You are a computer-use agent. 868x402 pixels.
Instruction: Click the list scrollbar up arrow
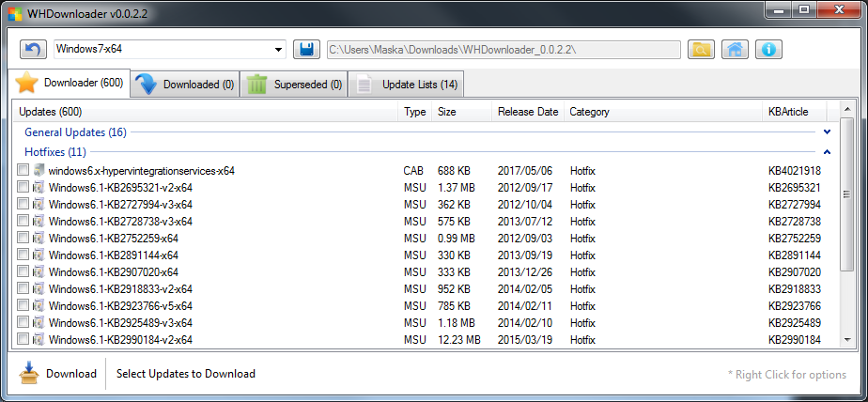(x=847, y=107)
